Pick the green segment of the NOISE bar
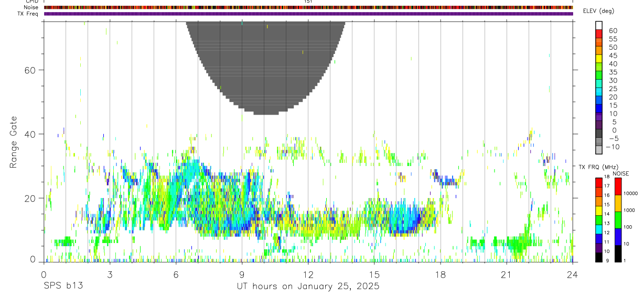 coord(618,220)
